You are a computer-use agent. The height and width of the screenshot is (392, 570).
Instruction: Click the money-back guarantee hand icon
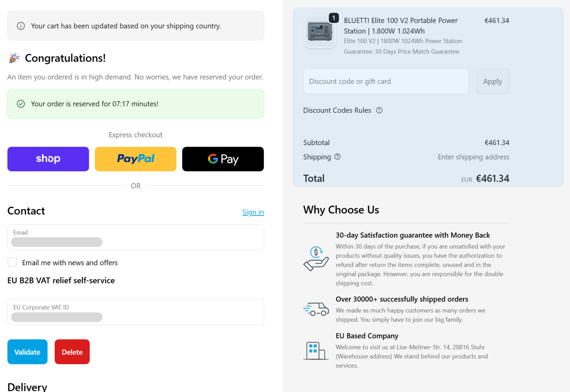click(x=316, y=259)
